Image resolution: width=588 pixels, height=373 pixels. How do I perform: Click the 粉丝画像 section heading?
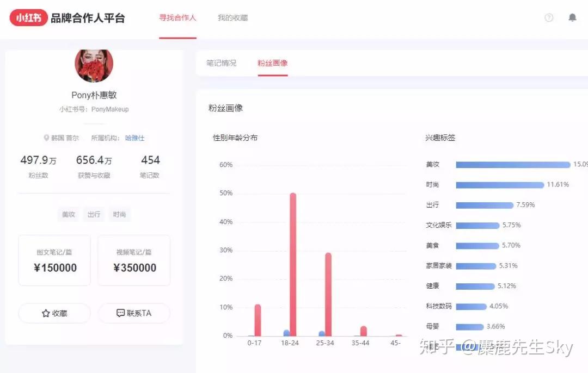pyautogui.click(x=225, y=108)
